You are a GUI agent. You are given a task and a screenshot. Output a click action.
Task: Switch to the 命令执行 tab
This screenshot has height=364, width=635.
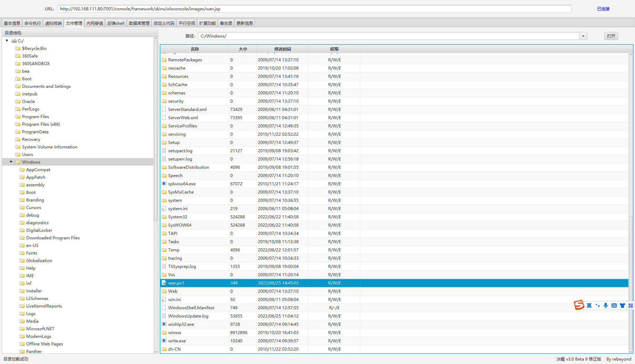[33, 23]
